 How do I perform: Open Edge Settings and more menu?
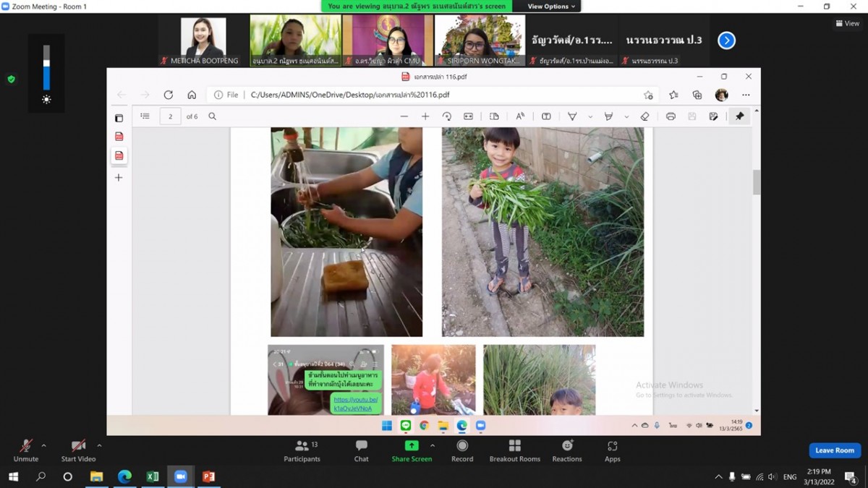tap(746, 95)
